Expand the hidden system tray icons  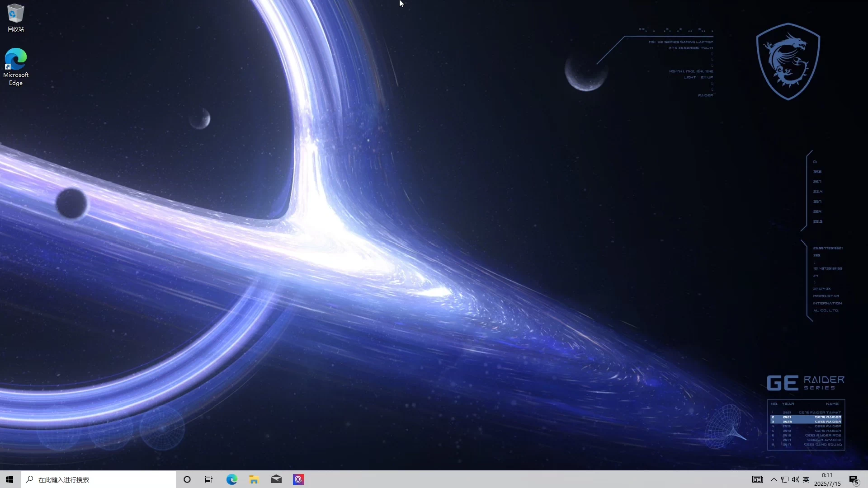coord(774,479)
